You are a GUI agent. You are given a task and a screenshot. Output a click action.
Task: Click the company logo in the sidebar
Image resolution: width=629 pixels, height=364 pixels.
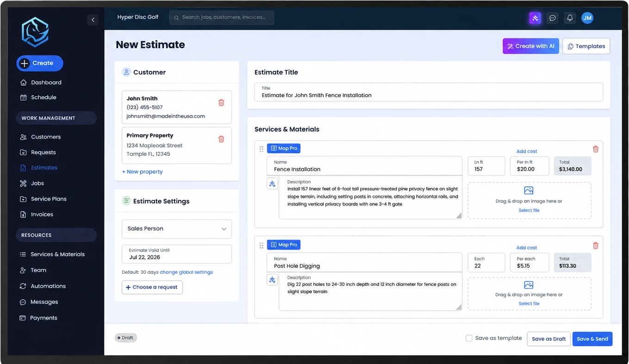(x=35, y=32)
